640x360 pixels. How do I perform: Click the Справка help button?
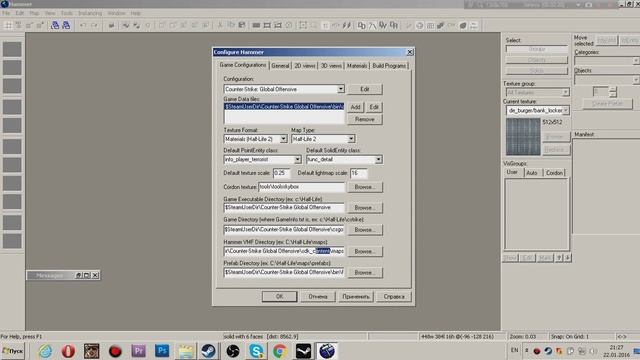coord(394,297)
